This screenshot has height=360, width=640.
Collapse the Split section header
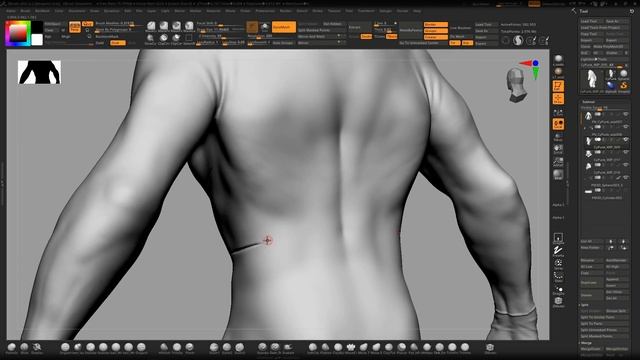pos(585,304)
